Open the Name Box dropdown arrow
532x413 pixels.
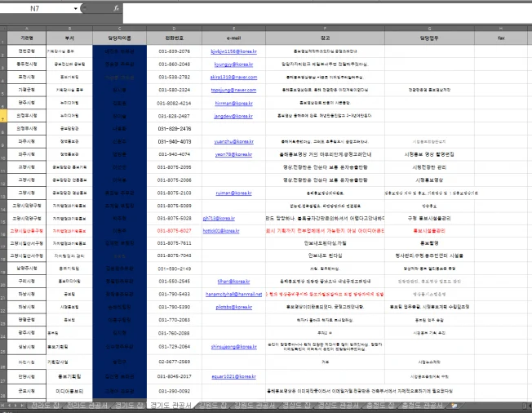click(76, 8)
